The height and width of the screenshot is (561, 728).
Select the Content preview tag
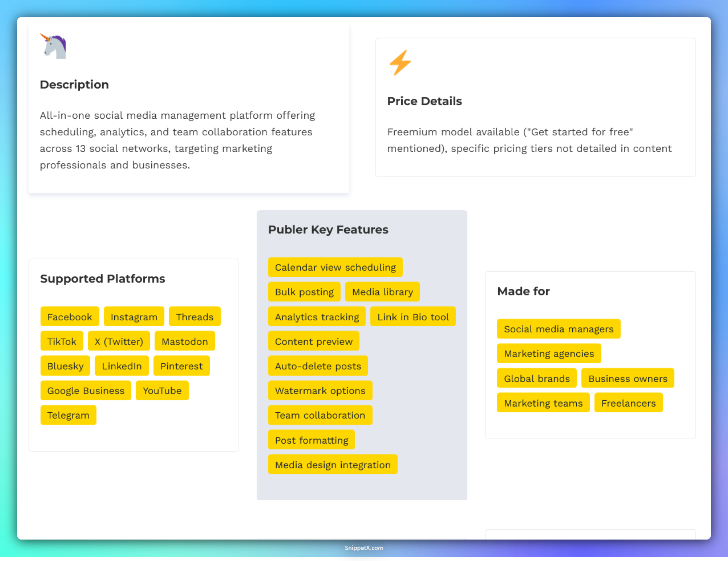tap(314, 341)
